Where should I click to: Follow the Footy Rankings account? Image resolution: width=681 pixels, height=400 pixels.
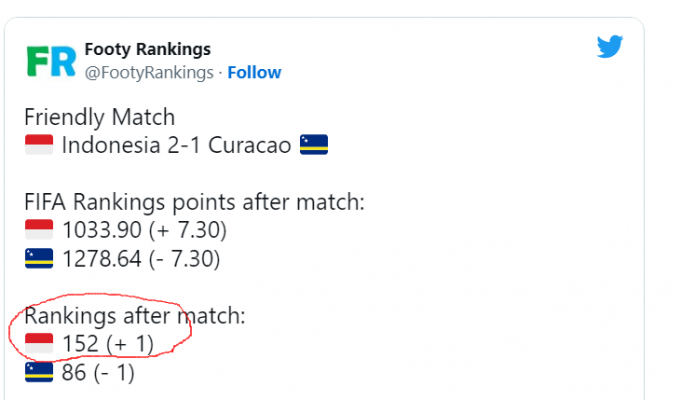254,73
